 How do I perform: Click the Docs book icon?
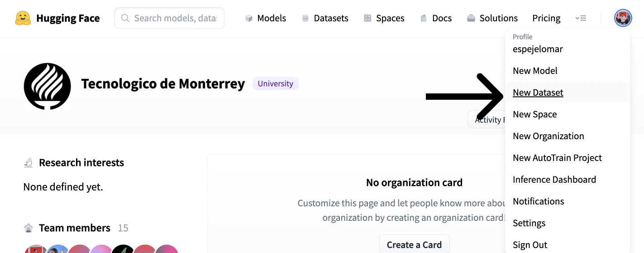coord(424,18)
